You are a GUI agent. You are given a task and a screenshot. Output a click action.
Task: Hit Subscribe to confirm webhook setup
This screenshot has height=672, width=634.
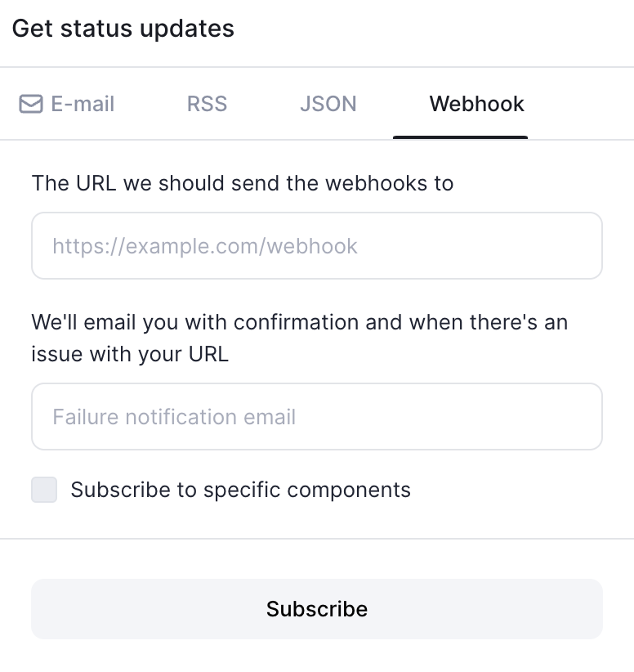(317, 608)
